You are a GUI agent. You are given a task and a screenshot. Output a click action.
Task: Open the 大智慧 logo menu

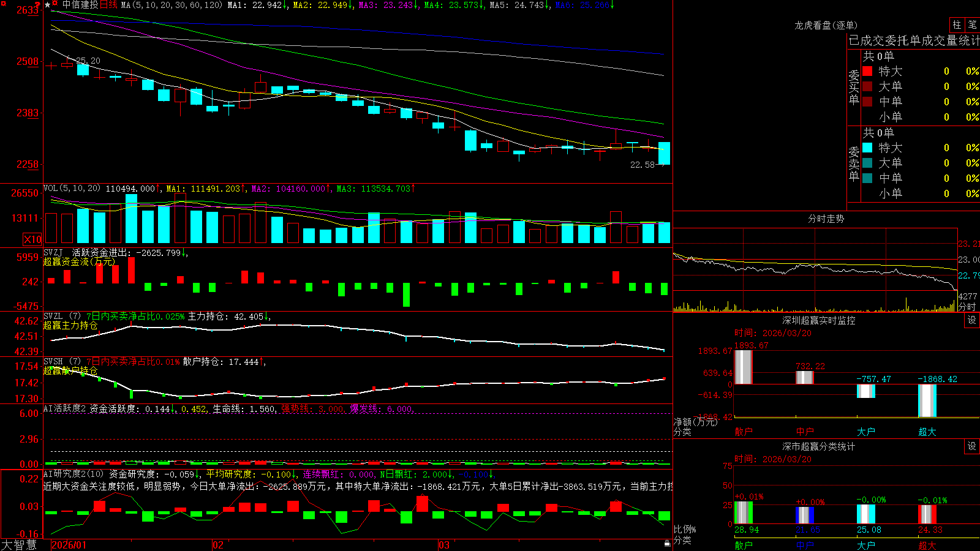click(19, 545)
